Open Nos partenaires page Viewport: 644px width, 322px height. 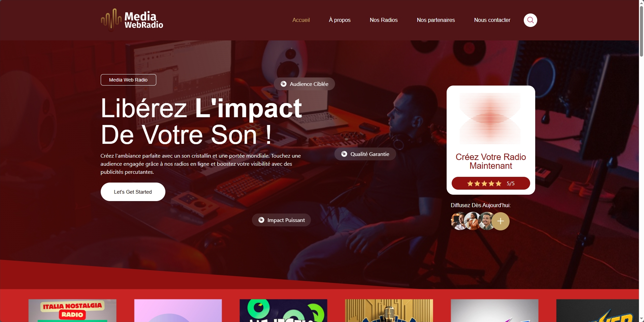pyautogui.click(x=436, y=20)
